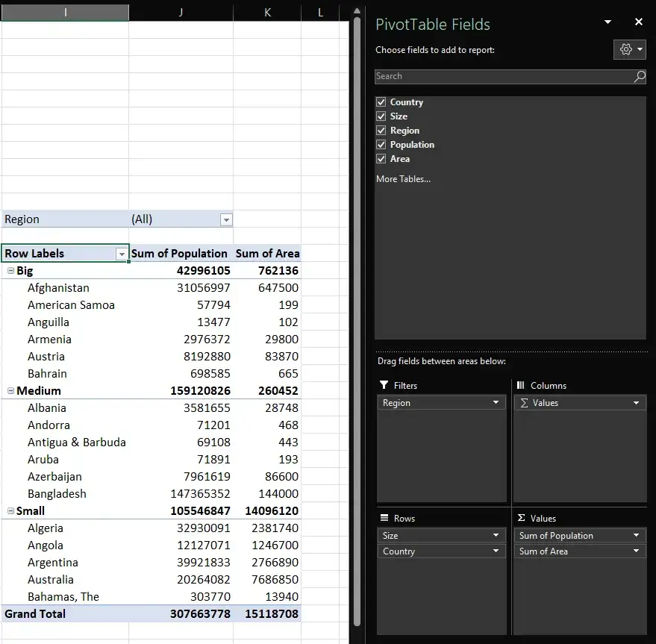
Task: Close the PivotTable Fields pane
Action: pyautogui.click(x=638, y=22)
